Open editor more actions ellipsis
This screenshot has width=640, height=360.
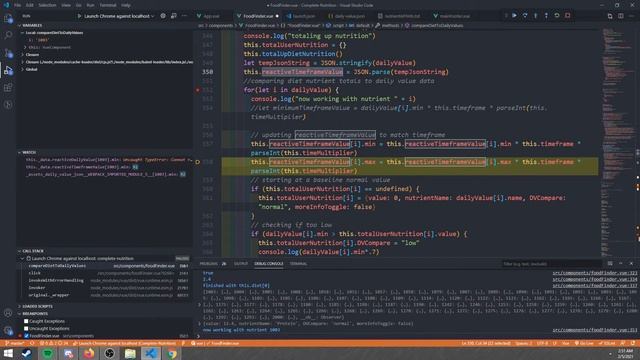pos(631,16)
